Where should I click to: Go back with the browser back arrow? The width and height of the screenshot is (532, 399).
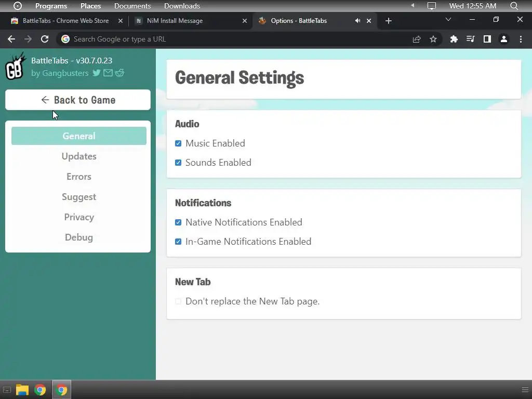(11, 39)
